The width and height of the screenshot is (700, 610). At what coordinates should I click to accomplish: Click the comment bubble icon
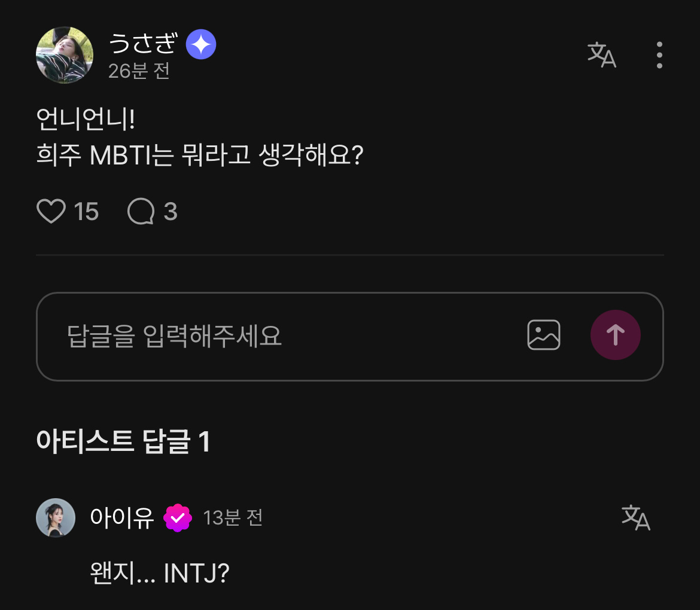[141, 212]
